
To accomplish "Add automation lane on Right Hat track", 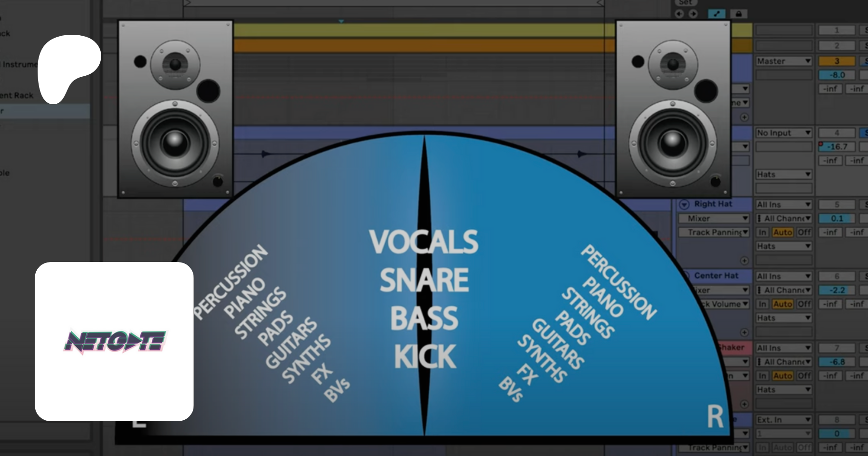I will pyautogui.click(x=744, y=261).
